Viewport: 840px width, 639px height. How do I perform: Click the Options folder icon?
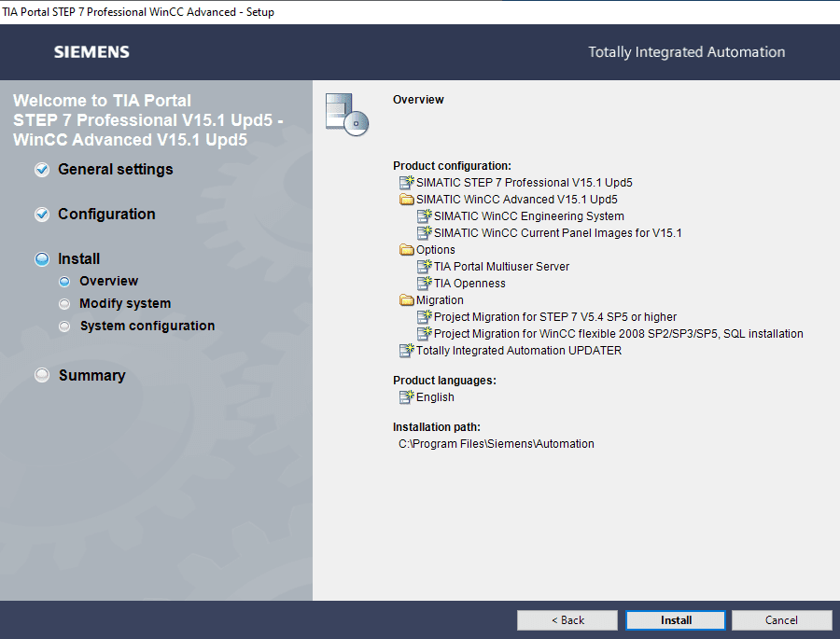click(x=407, y=250)
